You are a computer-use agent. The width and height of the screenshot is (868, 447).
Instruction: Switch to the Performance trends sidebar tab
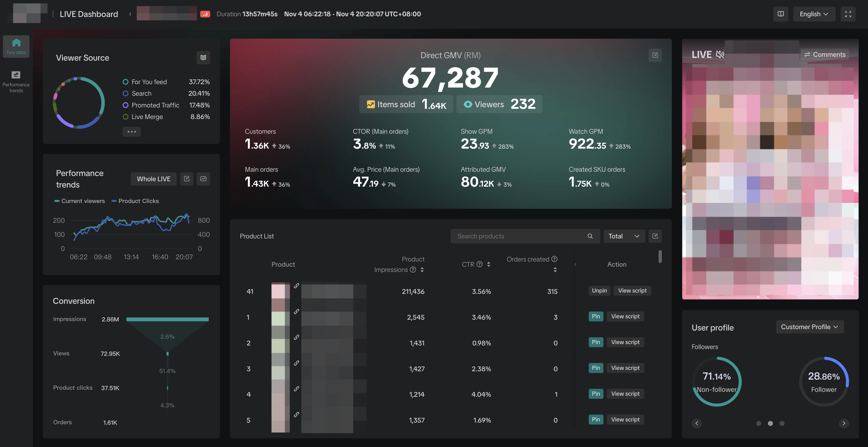(16, 81)
